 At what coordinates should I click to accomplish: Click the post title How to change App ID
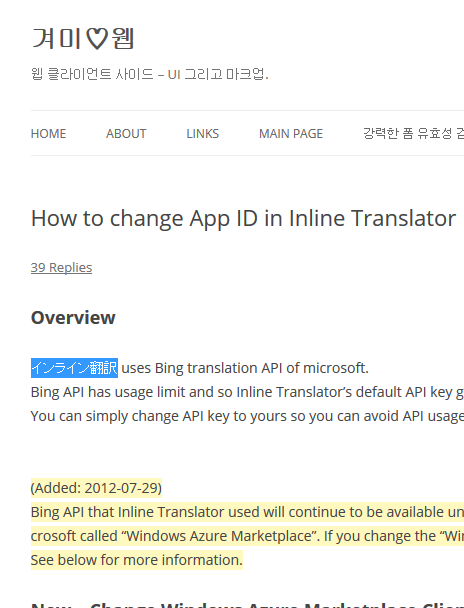pos(243,218)
